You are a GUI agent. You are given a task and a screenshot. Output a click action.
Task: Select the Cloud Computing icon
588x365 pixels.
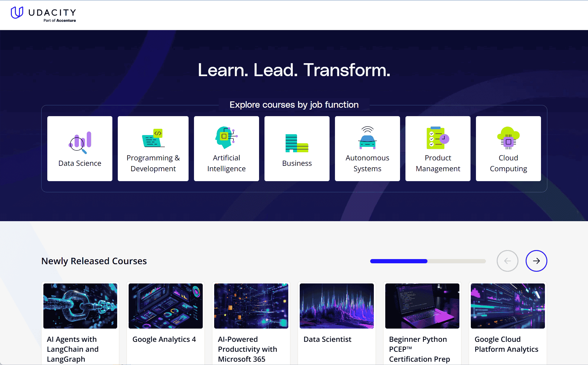tap(508, 138)
